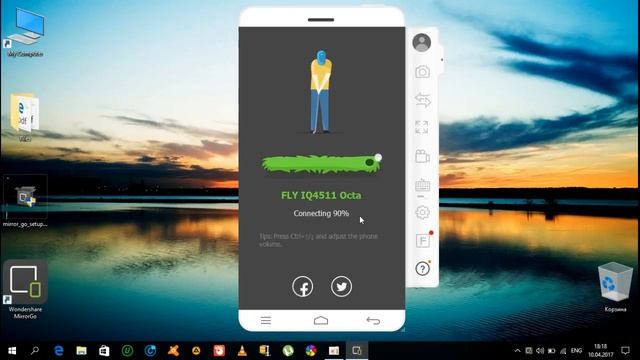
Task: Share via the Twitter icon
Action: point(341,287)
